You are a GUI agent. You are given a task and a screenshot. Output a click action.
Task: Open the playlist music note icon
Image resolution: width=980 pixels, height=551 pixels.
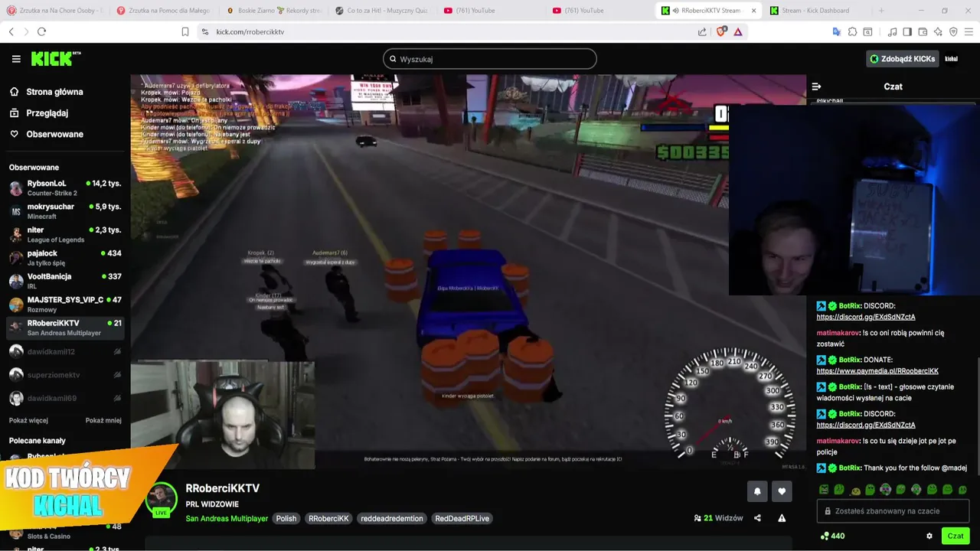(892, 31)
